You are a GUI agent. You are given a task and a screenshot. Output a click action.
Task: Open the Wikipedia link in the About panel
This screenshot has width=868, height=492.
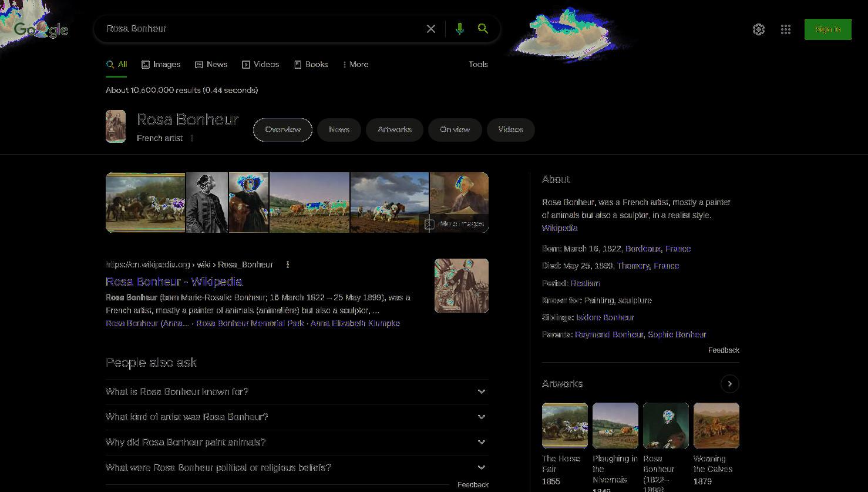[560, 228]
